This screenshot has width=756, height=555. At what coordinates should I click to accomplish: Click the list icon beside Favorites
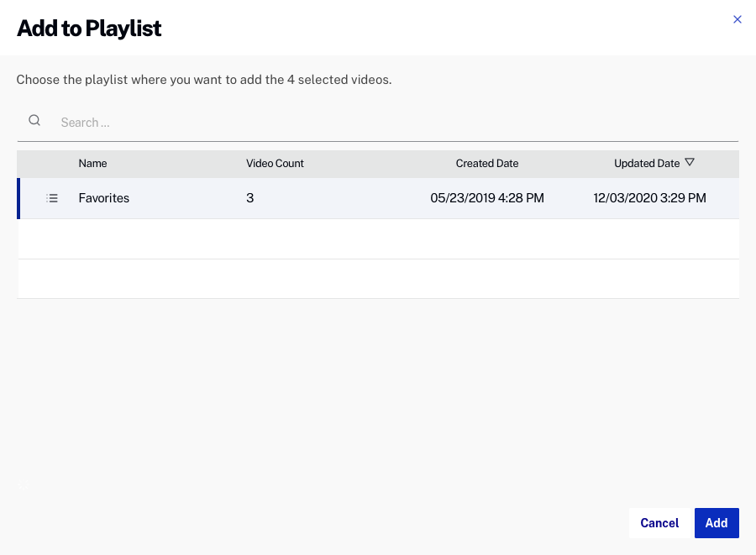[52, 199]
